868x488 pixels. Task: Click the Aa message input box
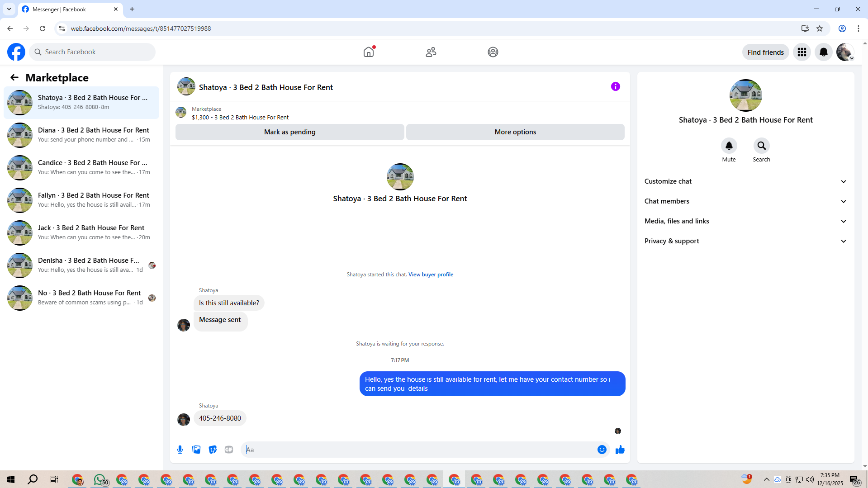pos(419,450)
